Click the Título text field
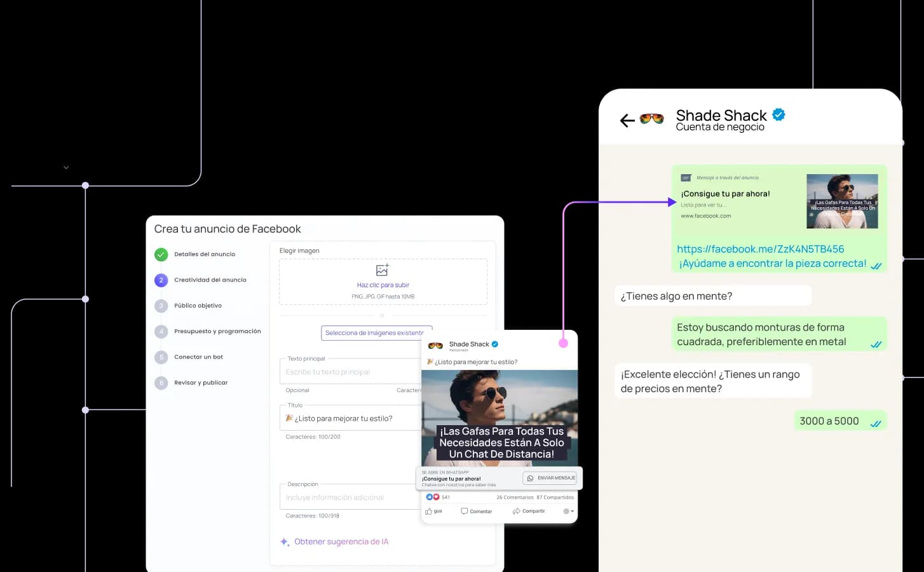This screenshot has height=572, width=924. (x=350, y=418)
